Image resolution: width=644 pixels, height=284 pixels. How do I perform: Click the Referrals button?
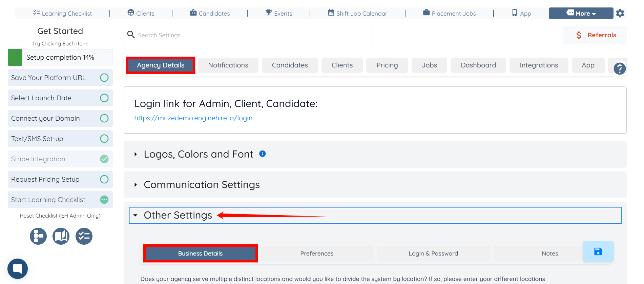pyautogui.click(x=595, y=35)
